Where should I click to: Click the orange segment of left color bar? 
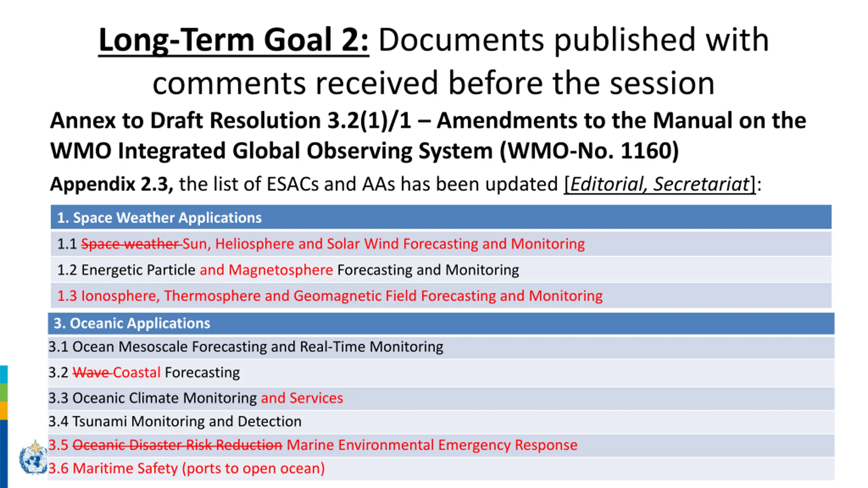[3, 410]
